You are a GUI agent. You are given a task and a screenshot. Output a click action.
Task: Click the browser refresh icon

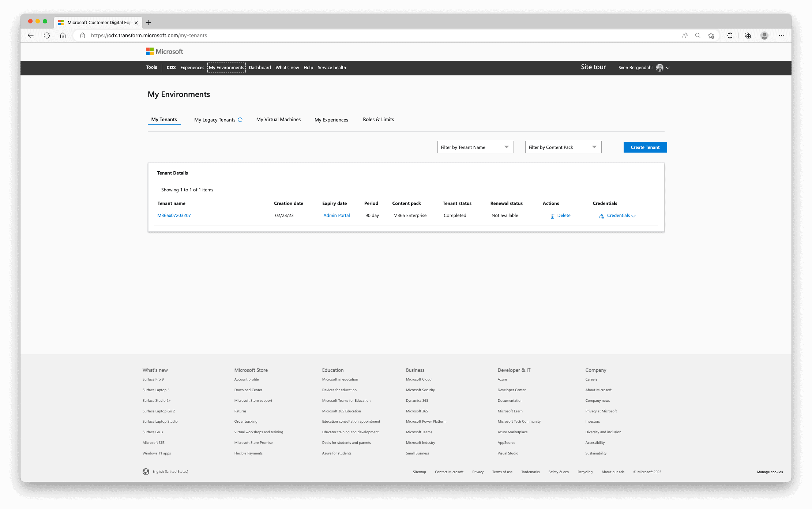coord(47,35)
